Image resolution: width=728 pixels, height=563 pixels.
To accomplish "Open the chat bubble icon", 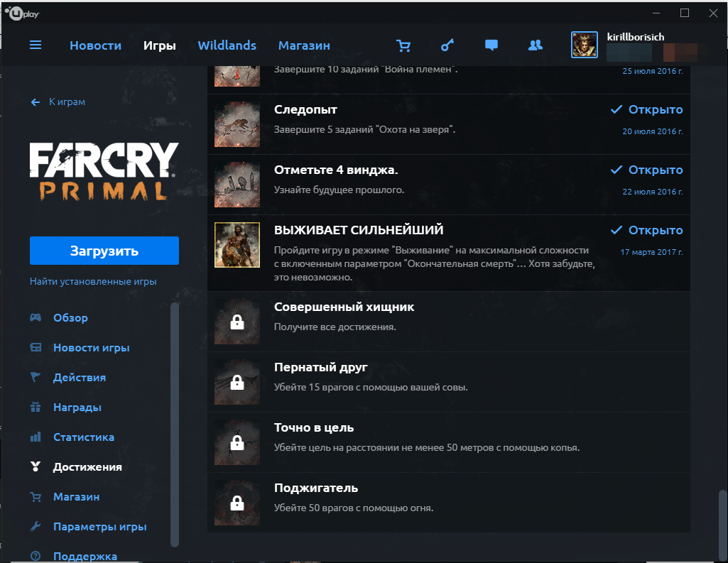I will point(491,45).
